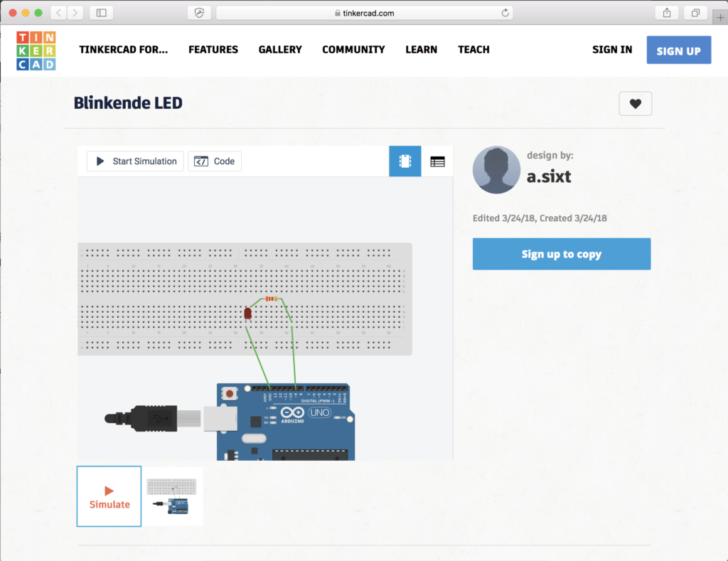Screen dimensions: 728x561
Task: Go back with the browser back arrow
Action: click(58, 13)
